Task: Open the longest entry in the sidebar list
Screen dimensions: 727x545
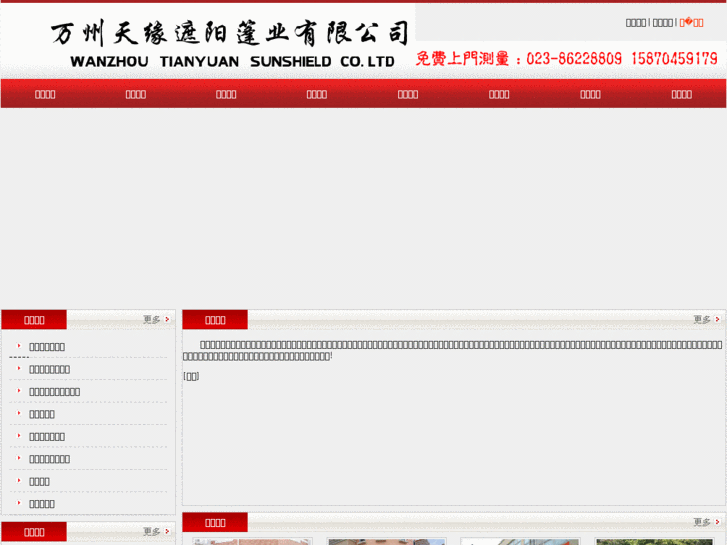Action: 54,392
